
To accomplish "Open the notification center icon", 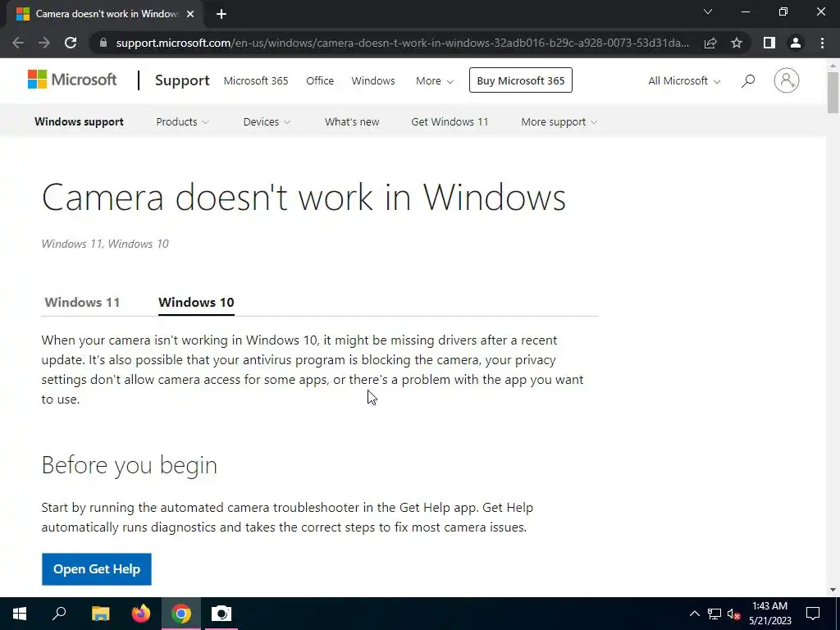I will pos(813,614).
